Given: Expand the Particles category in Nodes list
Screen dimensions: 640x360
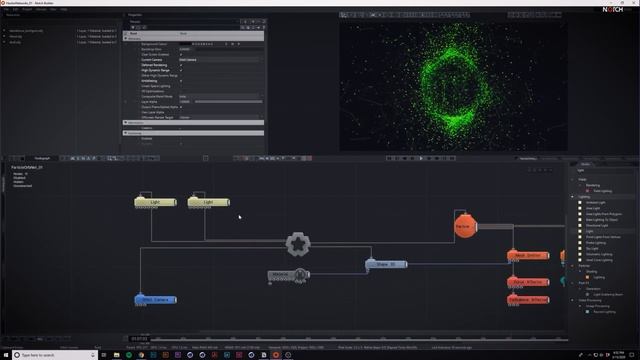Looking at the screenshot, I should 572,266.
